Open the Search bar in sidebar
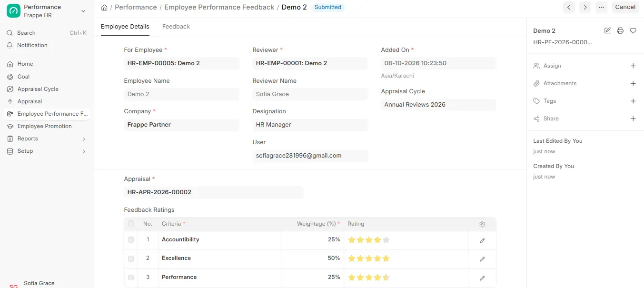 coord(47,33)
